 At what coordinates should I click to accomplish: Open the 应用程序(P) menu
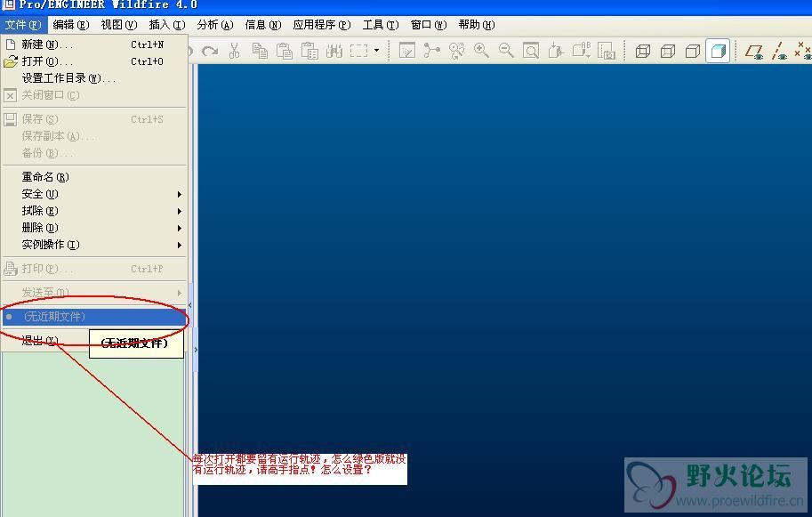coord(322,25)
